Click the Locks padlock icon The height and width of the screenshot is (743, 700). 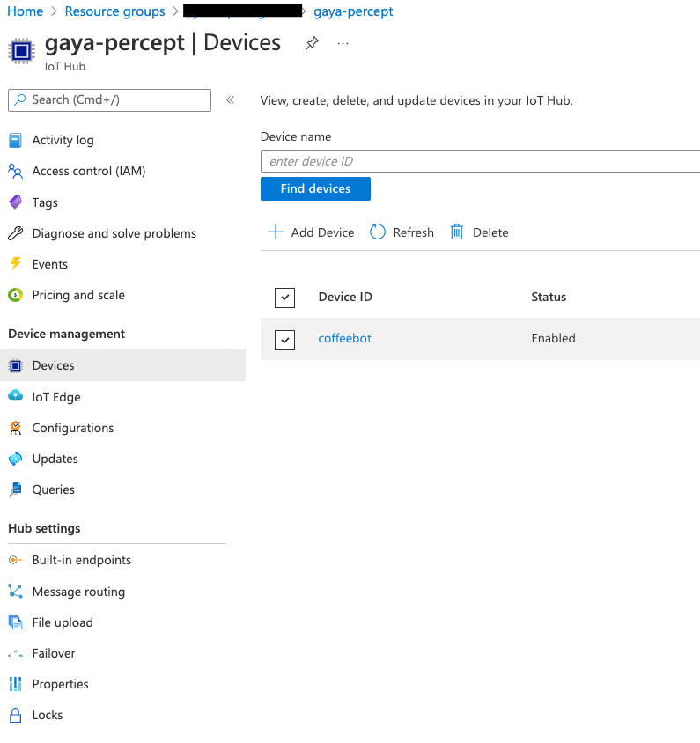click(x=15, y=715)
